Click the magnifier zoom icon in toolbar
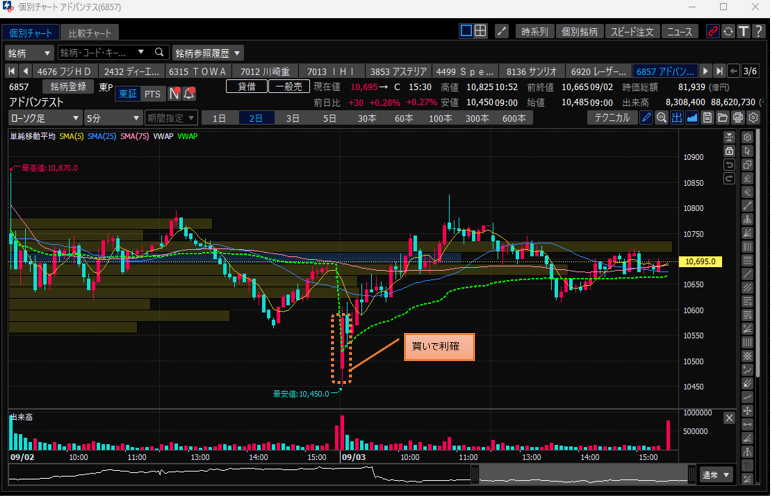Viewport: 771px width, 496px height. [661, 118]
